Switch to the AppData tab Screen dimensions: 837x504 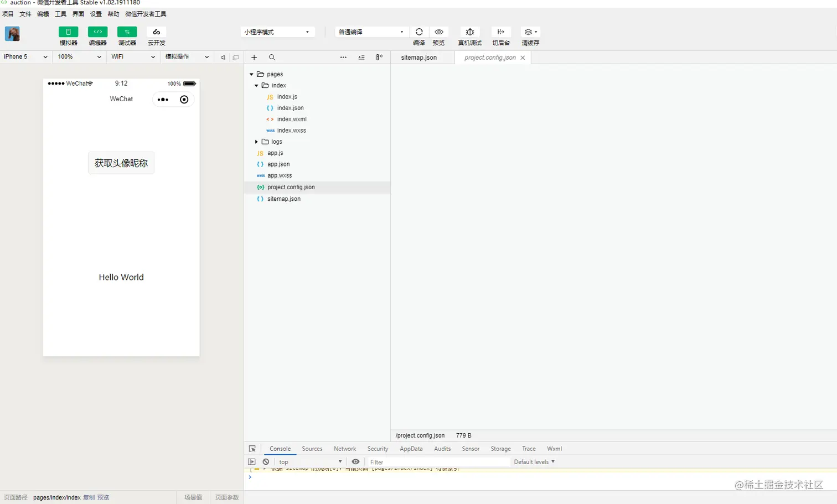pos(411,449)
